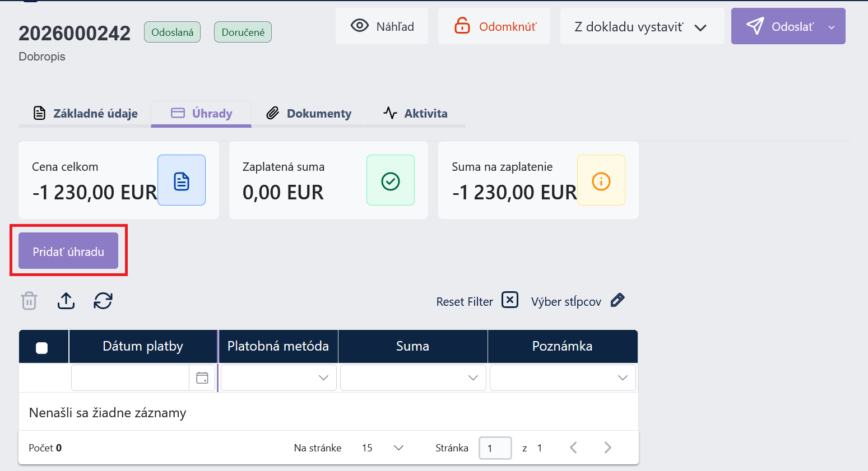Click the blue document icon in Cena celkom
Image resolution: width=868 pixels, height=471 pixels.
click(x=182, y=180)
